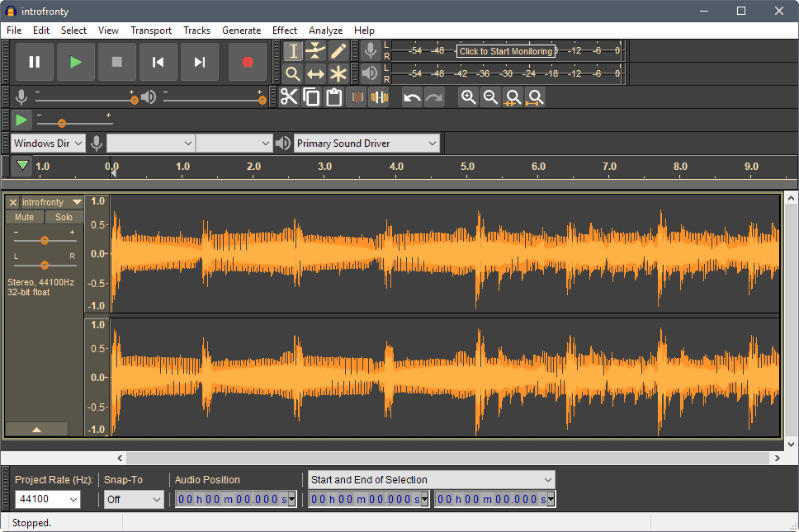Open the Primary Sound Driver dropdown
Screen dimensions: 799x532
pos(366,144)
